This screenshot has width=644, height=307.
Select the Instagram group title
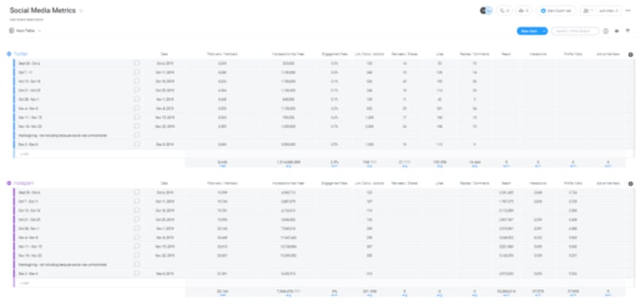24,183
